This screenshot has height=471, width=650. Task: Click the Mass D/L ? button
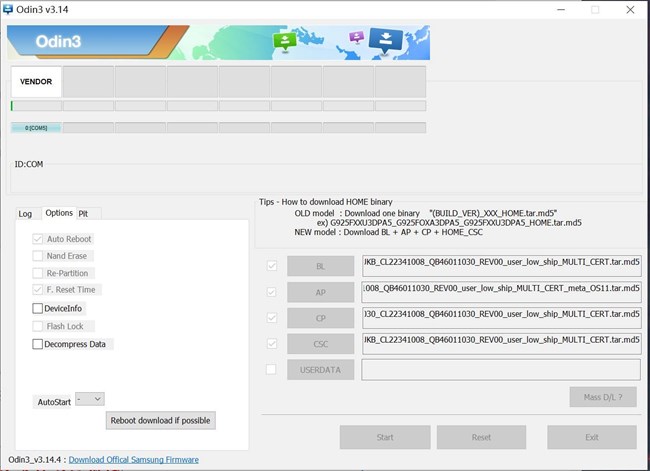point(603,397)
